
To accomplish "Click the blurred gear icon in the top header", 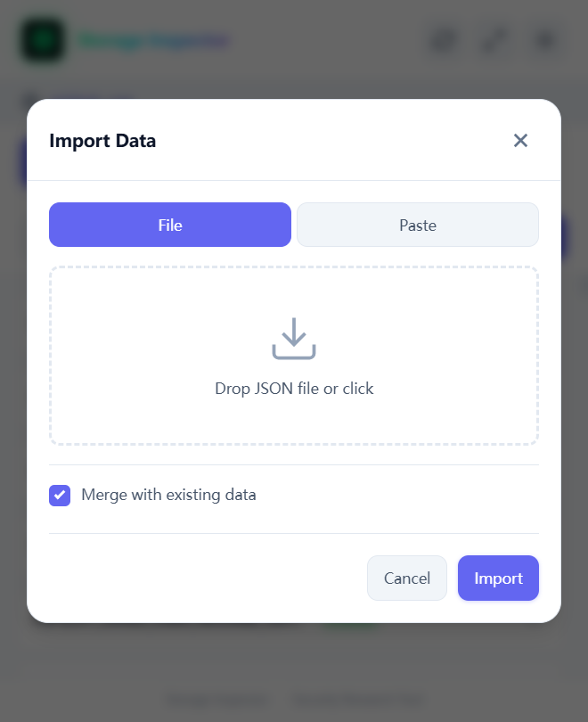I will point(443,40).
